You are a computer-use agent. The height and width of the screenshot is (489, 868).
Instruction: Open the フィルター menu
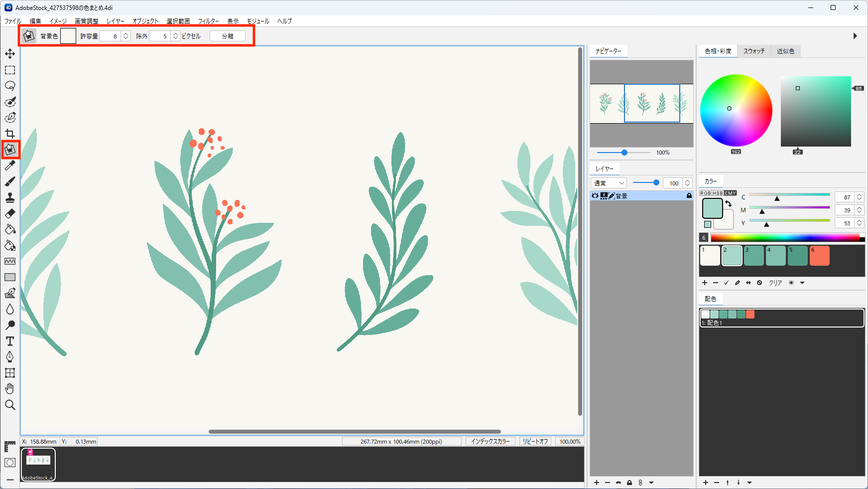point(208,21)
